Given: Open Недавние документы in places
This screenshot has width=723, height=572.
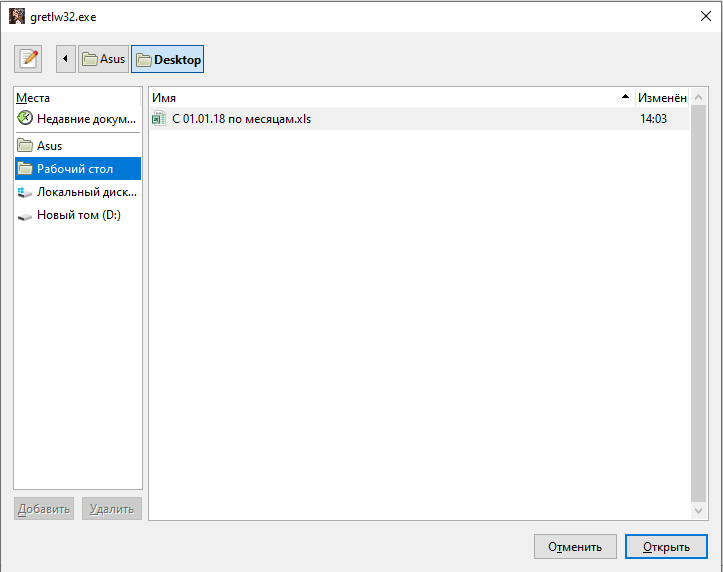Looking at the screenshot, I should click(x=78, y=119).
